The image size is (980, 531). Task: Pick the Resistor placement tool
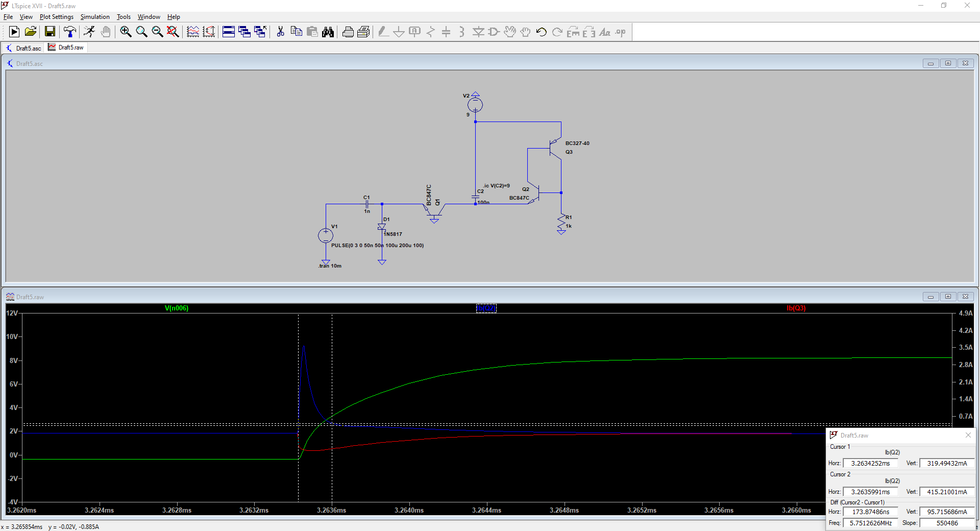(431, 32)
